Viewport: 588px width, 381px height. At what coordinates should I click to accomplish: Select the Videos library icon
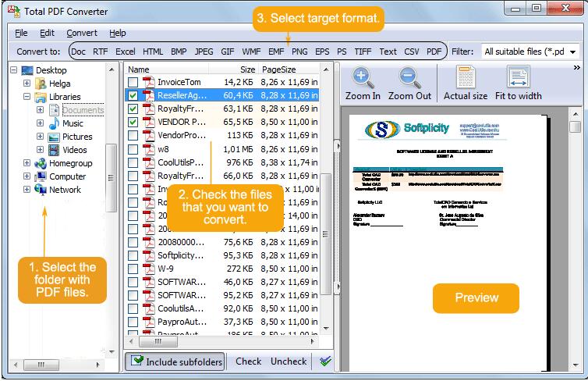pos(54,150)
